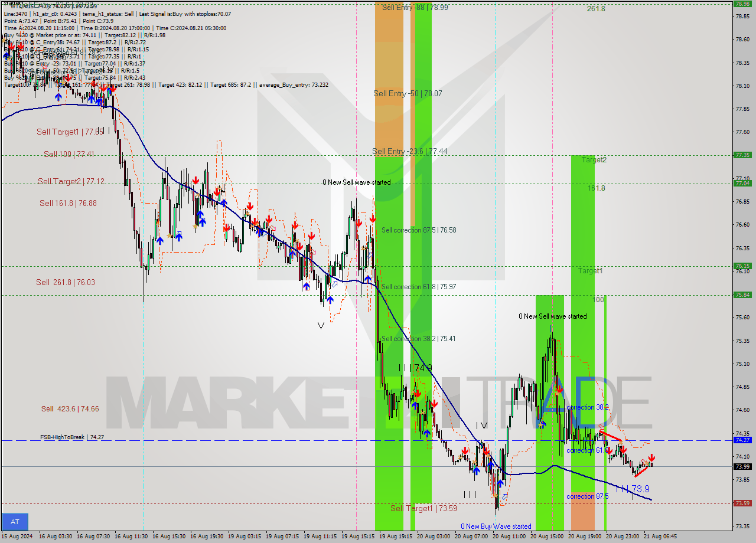Click the AT button on the chart
This screenshot has height=543, width=756.
[15, 522]
